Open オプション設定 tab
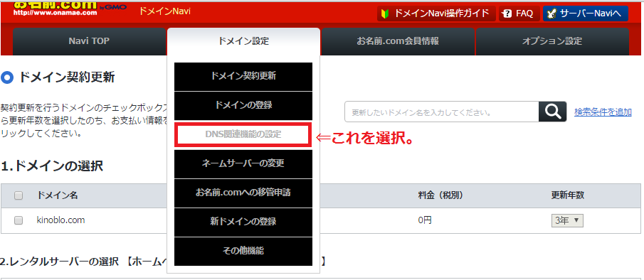This screenshot has height=280, width=644. pyautogui.click(x=552, y=41)
